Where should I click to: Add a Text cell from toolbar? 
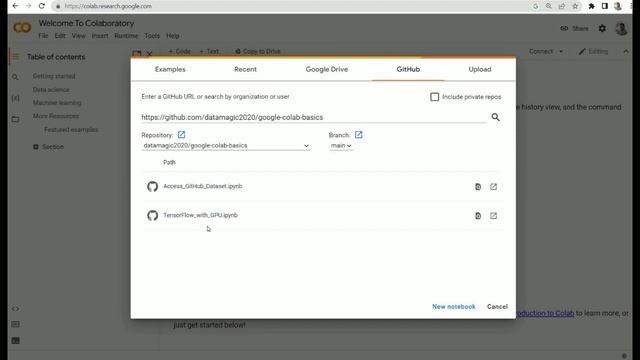coord(209,51)
